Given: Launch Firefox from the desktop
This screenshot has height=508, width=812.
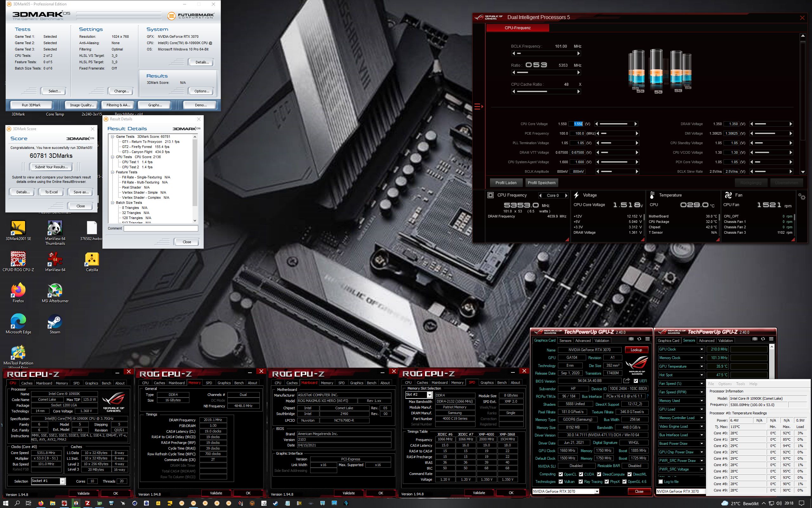Looking at the screenshot, I should tap(18, 293).
